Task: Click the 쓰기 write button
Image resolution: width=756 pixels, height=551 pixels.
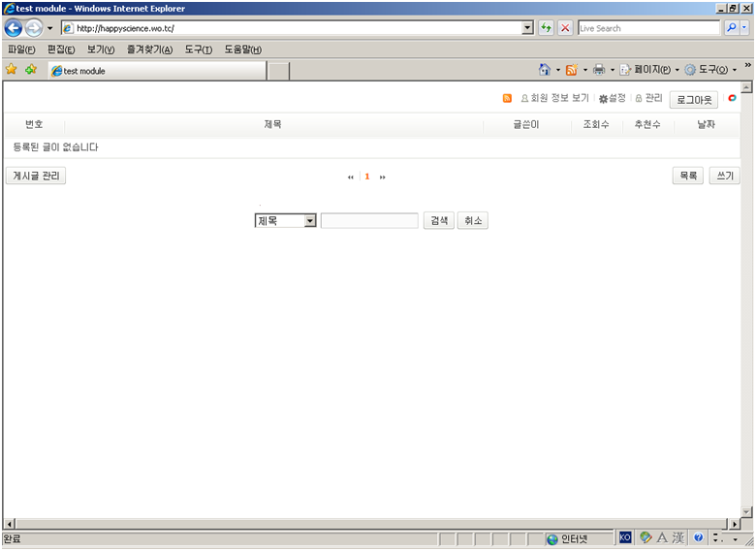Action: click(x=725, y=176)
